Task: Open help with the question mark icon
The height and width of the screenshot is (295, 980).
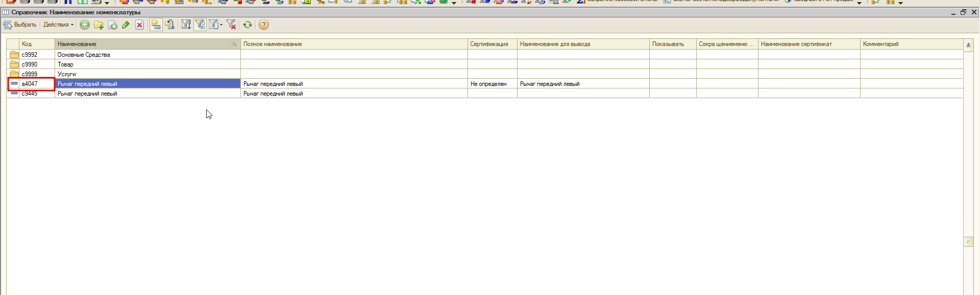Action: point(263,25)
